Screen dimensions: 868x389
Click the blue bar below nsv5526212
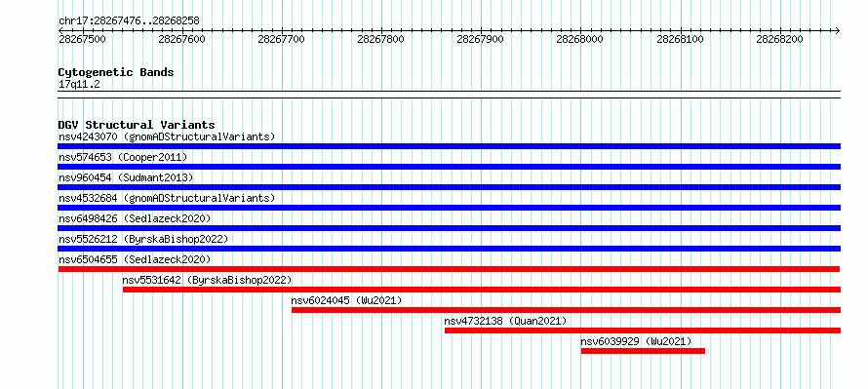(x=449, y=249)
